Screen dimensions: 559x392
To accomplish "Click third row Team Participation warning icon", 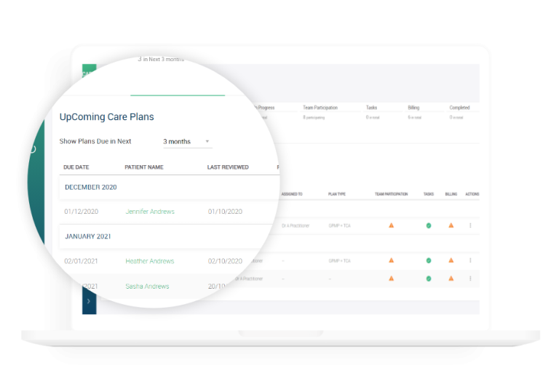I will coord(391,279).
